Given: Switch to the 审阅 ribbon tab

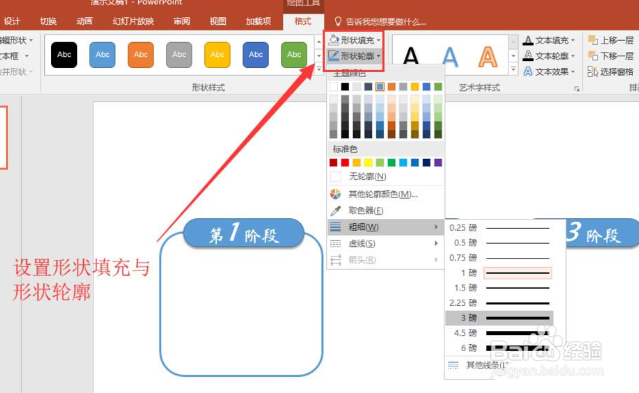Looking at the screenshot, I should (x=181, y=21).
